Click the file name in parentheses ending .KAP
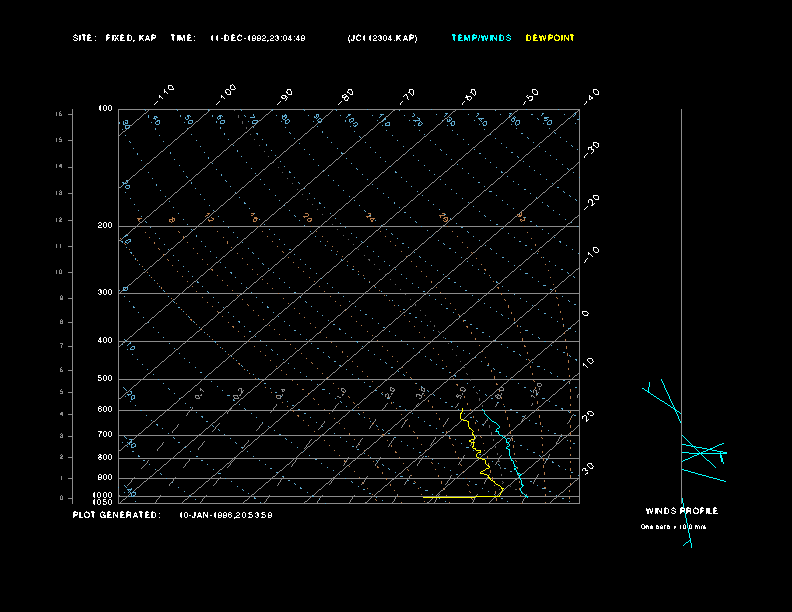Screen dimensions: 792x612 click(382, 38)
